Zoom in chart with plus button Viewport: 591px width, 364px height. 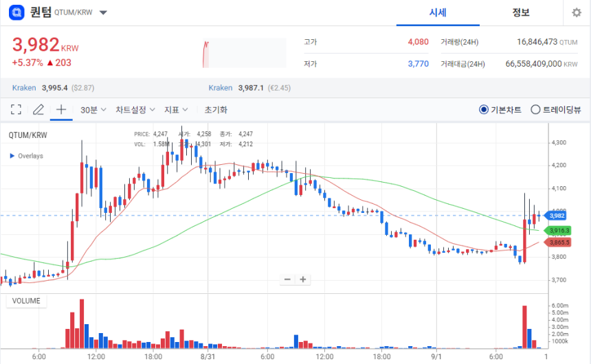pyautogui.click(x=302, y=280)
